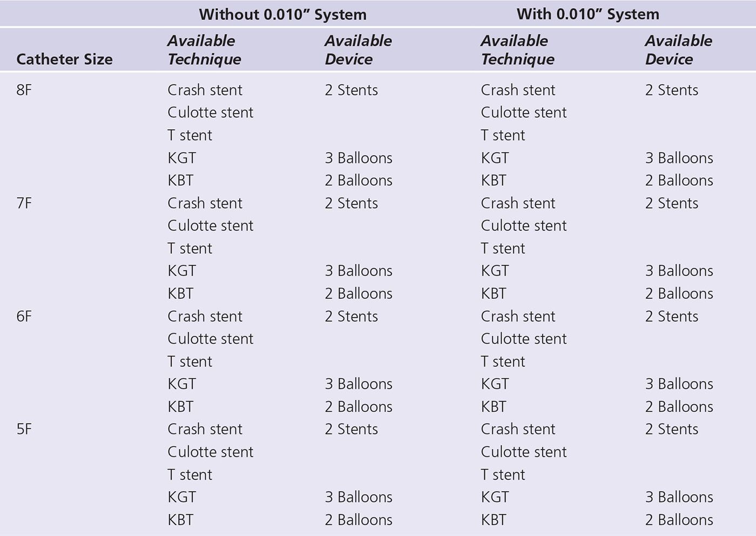This screenshot has height=536, width=756.
Task: Select the 7F catheter size label
Action: (x=24, y=203)
